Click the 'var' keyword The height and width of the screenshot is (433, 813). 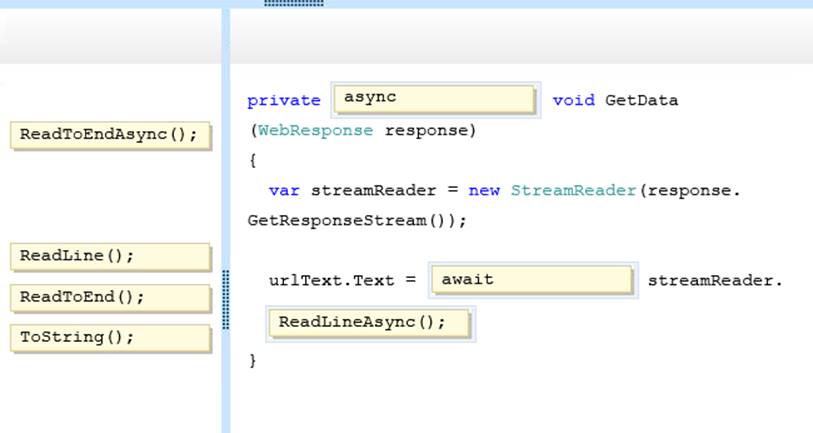284,191
